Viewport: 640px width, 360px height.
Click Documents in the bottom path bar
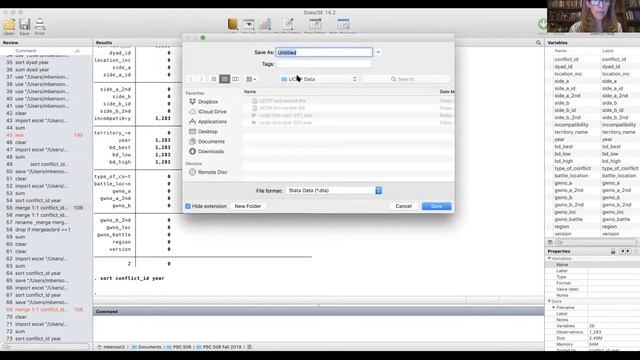click(146, 347)
